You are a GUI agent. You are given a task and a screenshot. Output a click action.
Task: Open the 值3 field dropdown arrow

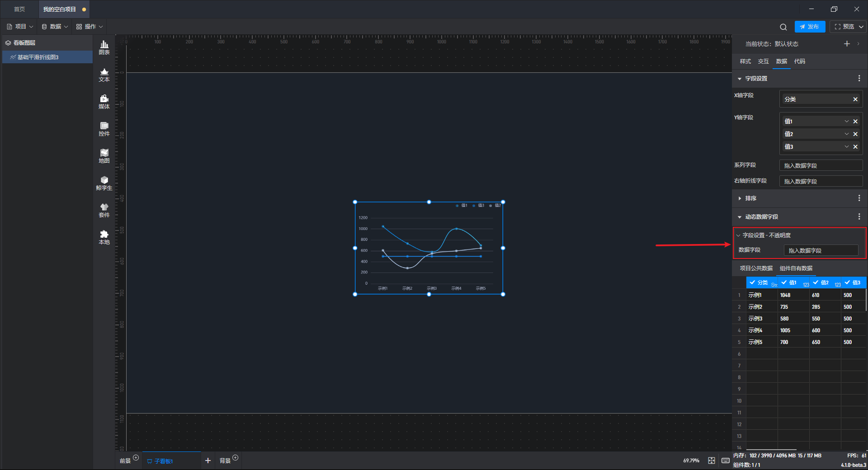click(846, 147)
